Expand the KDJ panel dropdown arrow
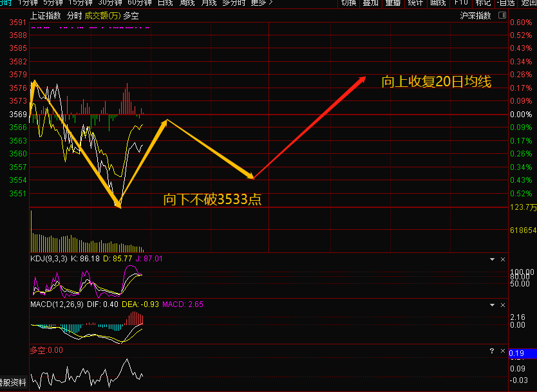This screenshot has height=392, width=537. 492,259
